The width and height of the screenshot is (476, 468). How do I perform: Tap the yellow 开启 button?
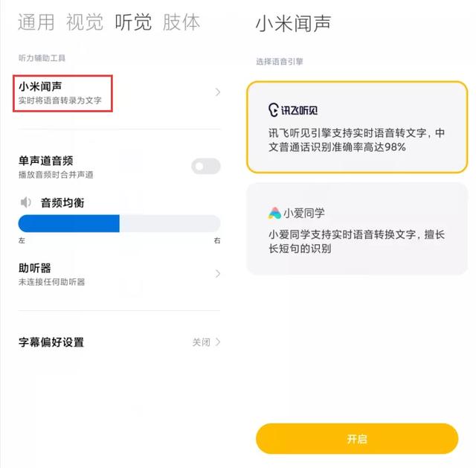(x=357, y=438)
